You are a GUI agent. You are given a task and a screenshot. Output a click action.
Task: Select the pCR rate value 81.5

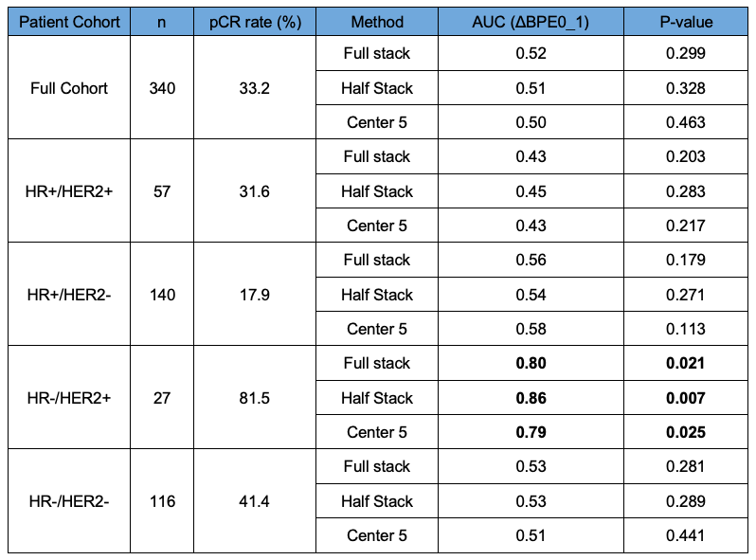[x=255, y=398]
